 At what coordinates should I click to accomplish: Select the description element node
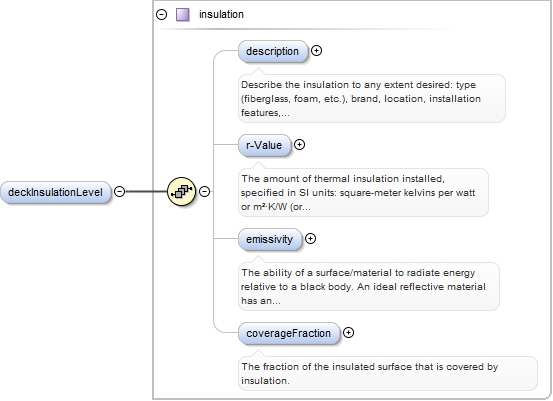273,51
